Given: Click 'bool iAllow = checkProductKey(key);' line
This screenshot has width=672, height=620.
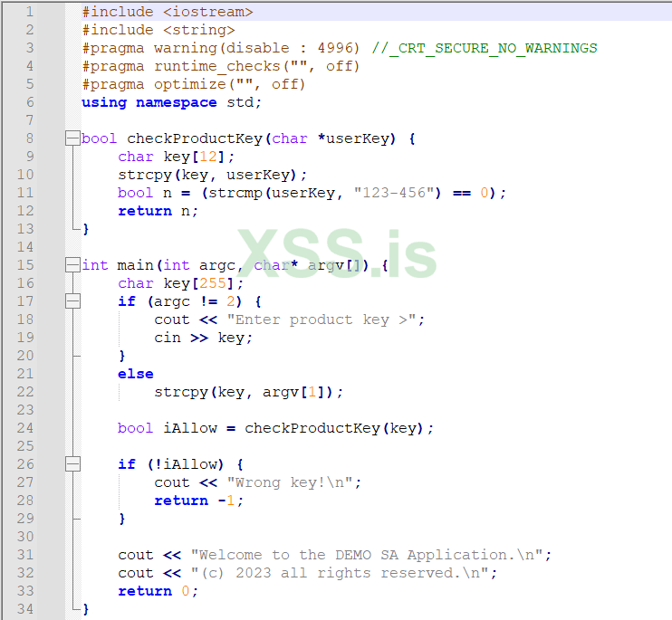Looking at the screenshot, I should click(276, 428).
